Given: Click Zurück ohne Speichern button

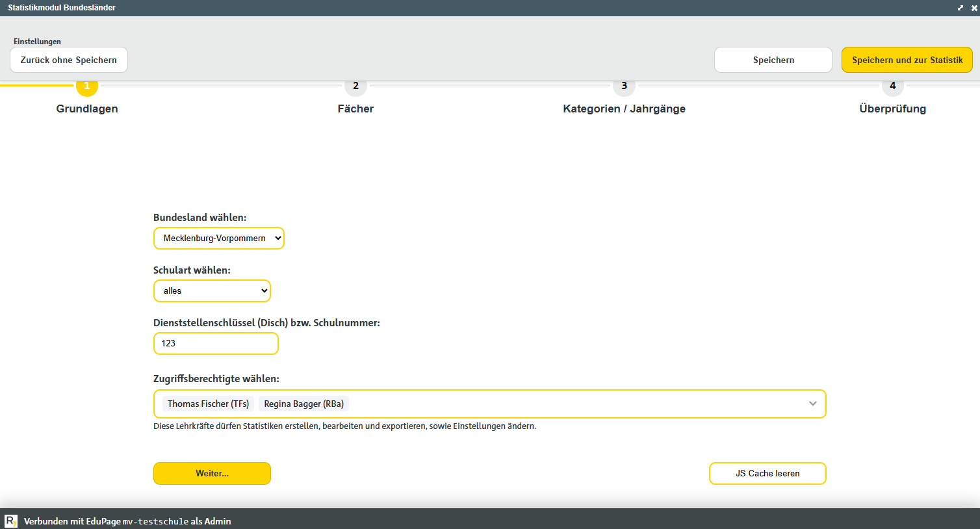Looking at the screenshot, I should coord(69,60).
